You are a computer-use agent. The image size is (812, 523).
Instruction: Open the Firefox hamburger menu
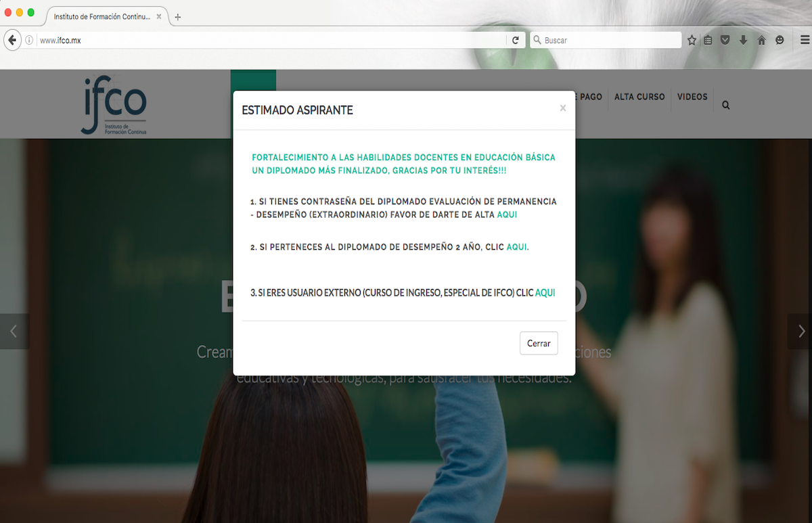point(804,41)
